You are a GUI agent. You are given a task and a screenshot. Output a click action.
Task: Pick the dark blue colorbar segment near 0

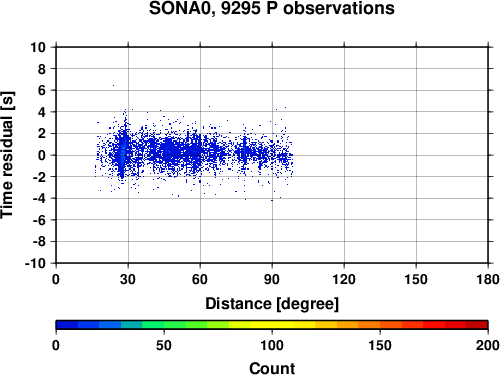[x=67, y=325]
